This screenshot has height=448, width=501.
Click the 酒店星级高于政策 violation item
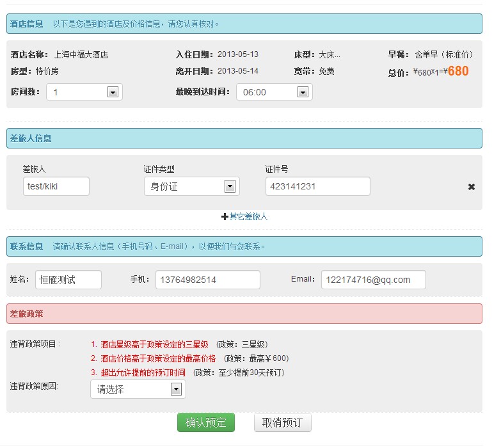[154, 344]
